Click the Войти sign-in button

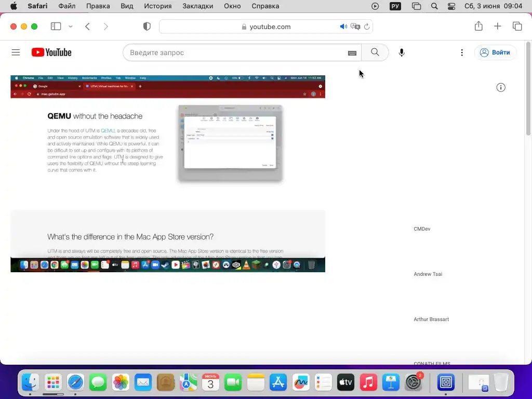pyautogui.click(x=495, y=52)
